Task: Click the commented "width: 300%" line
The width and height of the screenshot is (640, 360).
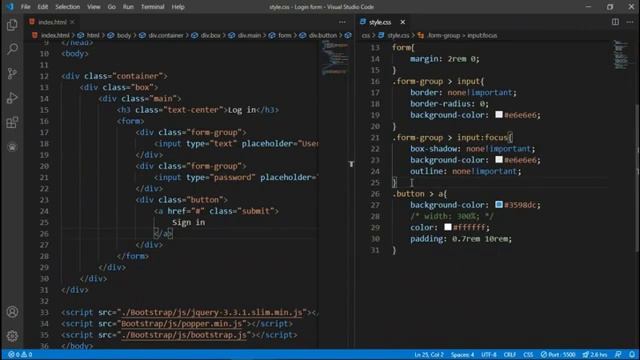Action: [452, 216]
